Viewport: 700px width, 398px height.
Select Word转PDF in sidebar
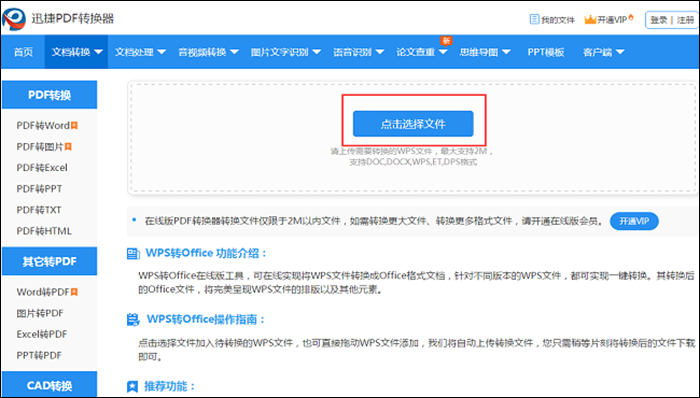(x=43, y=292)
